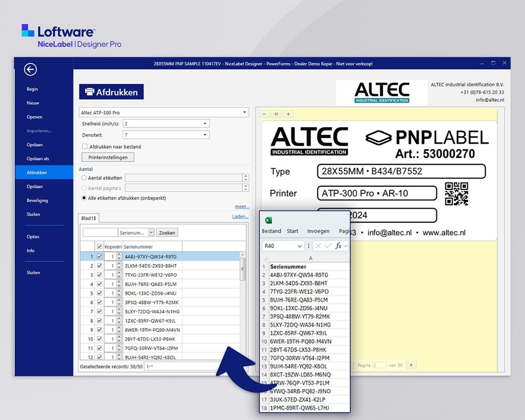Click the Pagina number input field

tap(379, 365)
